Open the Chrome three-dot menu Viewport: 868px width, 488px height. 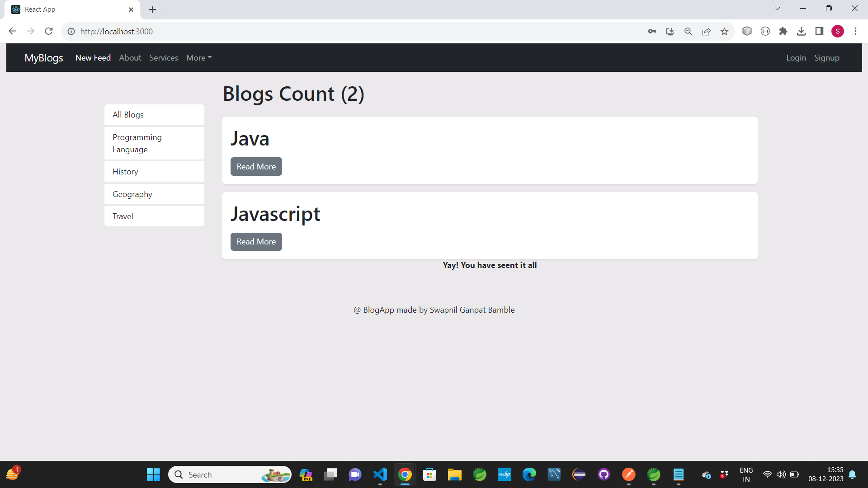855,31
